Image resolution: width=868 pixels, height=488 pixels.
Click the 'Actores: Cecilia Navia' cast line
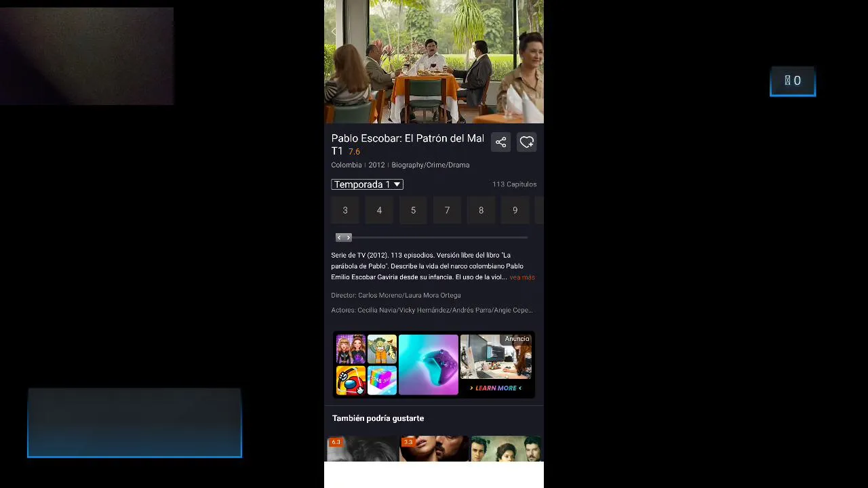(432, 310)
